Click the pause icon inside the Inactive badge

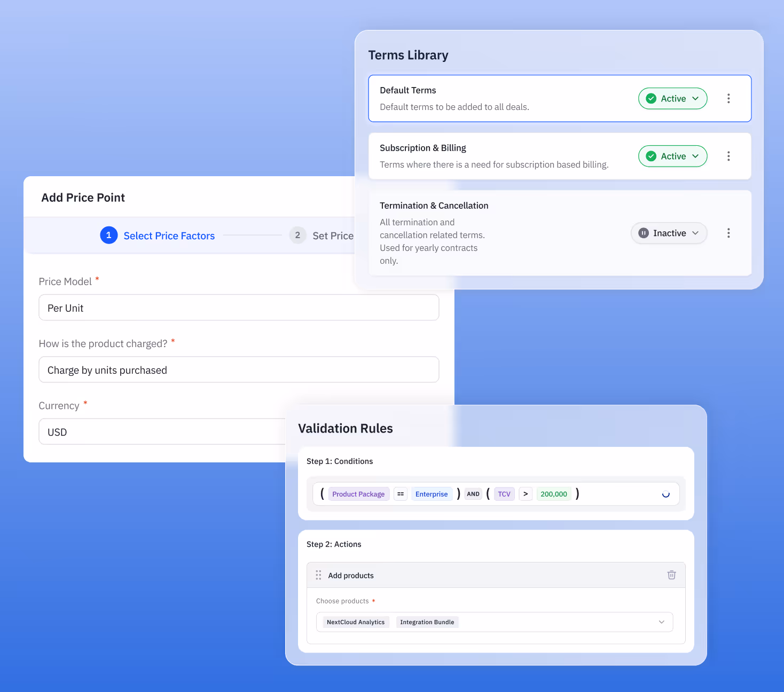click(x=643, y=233)
